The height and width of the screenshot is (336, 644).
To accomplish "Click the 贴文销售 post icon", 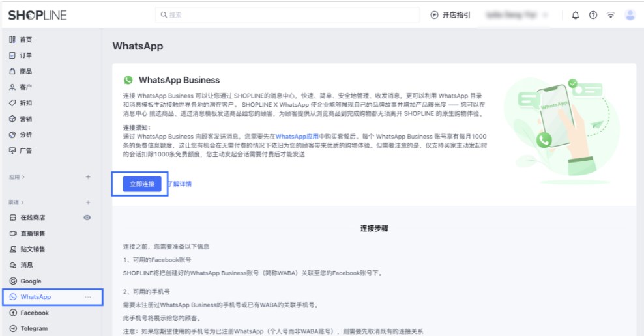I will [13, 249].
